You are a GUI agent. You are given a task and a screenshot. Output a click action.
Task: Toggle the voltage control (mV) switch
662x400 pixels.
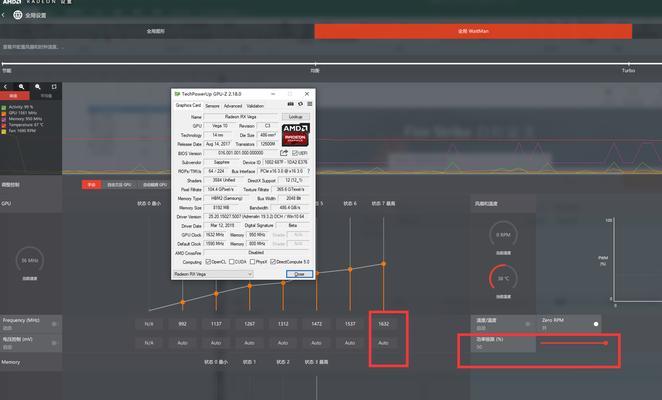[x=54, y=343]
